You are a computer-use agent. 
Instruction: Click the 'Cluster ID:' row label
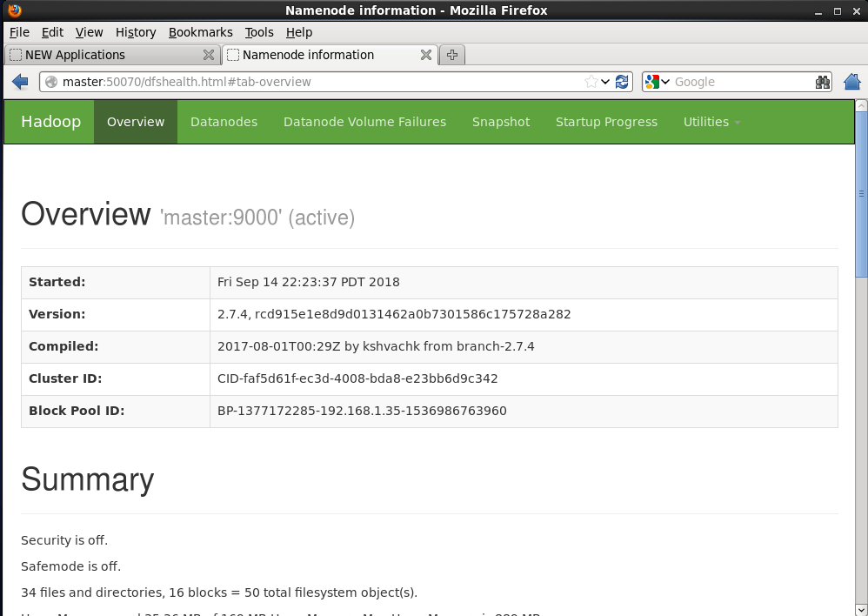click(65, 378)
